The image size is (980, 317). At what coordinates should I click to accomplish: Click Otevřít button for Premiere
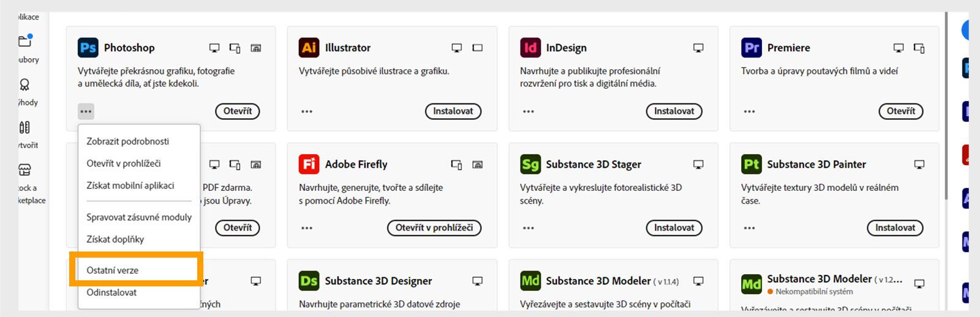901,111
